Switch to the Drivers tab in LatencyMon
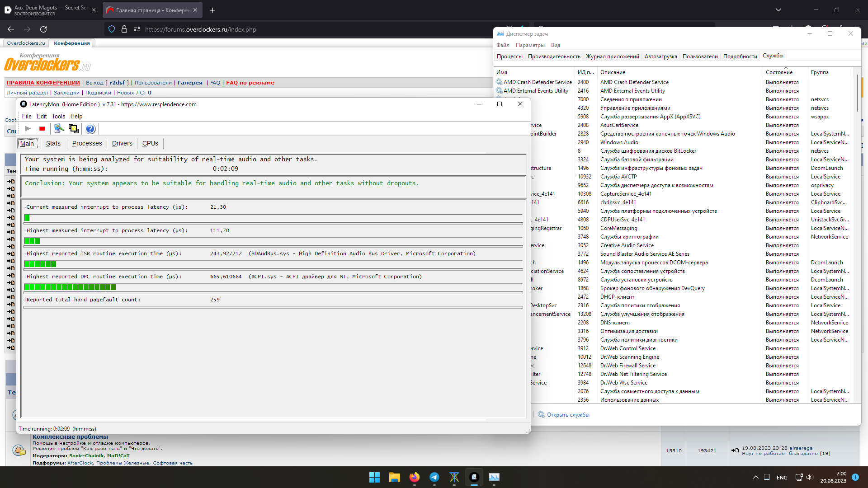The height and width of the screenshot is (488, 868). 122,144
